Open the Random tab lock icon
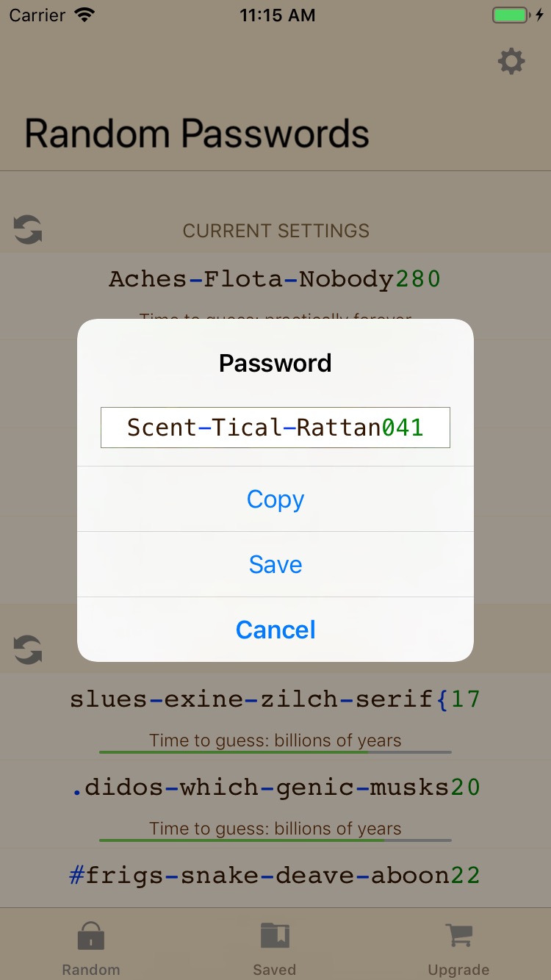Viewport: 551px width, 980px height. click(x=91, y=936)
